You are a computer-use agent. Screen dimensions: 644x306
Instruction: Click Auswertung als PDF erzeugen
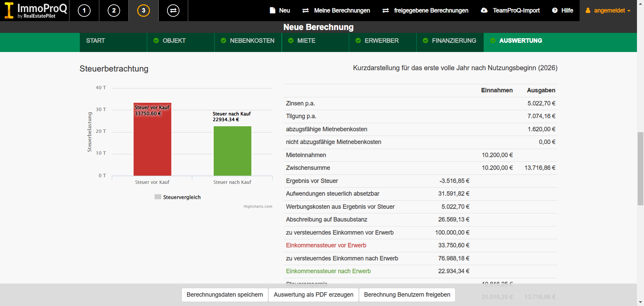[x=313, y=295]
